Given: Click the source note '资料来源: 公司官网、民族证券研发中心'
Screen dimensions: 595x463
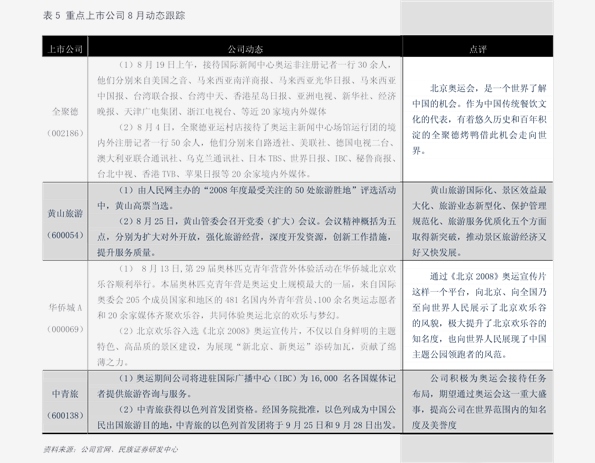Looking at the screenshot, I should click(x=110, y=450).
